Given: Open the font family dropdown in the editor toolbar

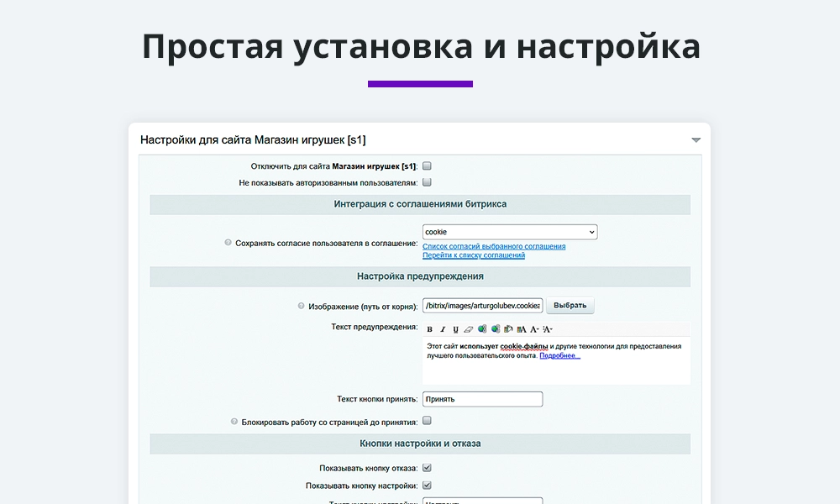Looking at the screenshot, I should pos(535,329).
